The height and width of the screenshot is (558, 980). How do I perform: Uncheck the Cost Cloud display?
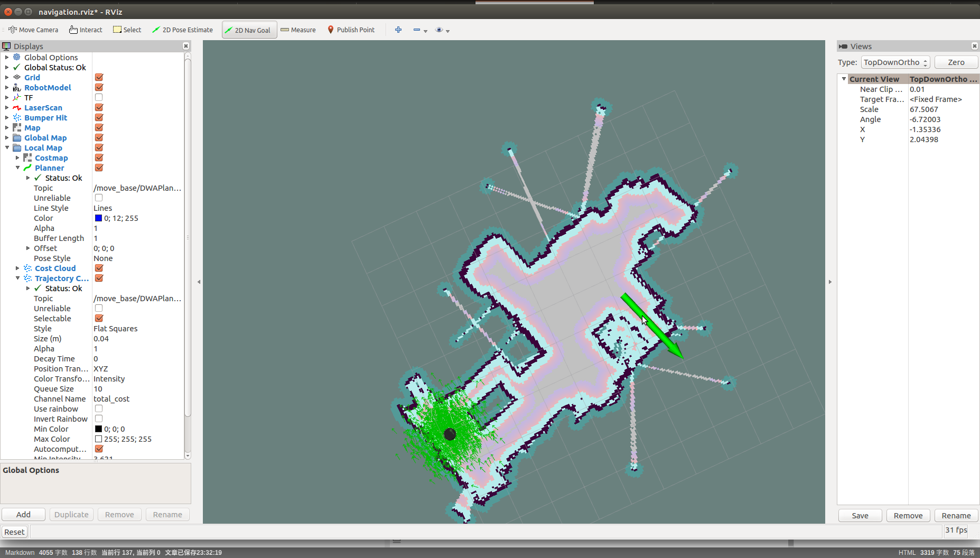[x=99, y=268]
